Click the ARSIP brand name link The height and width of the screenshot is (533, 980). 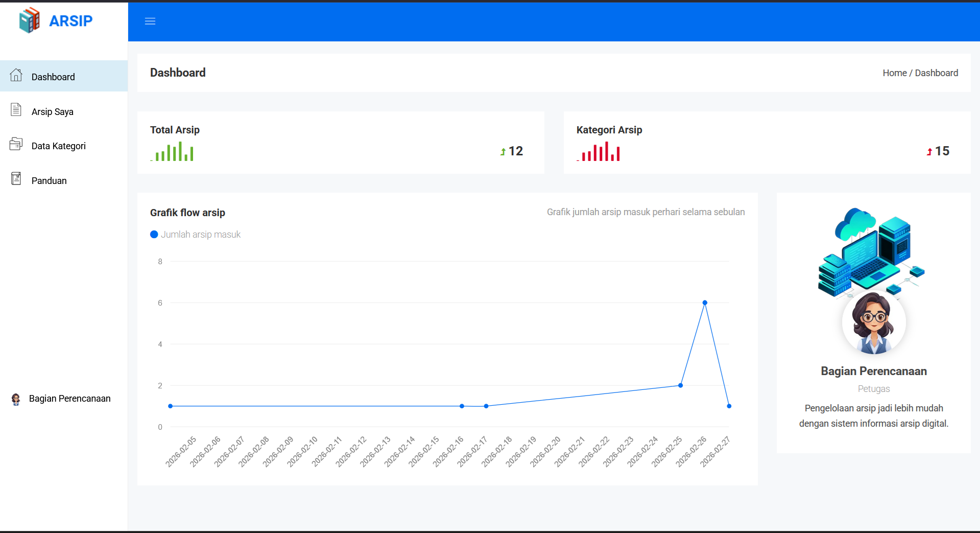(x=70, y=21)
